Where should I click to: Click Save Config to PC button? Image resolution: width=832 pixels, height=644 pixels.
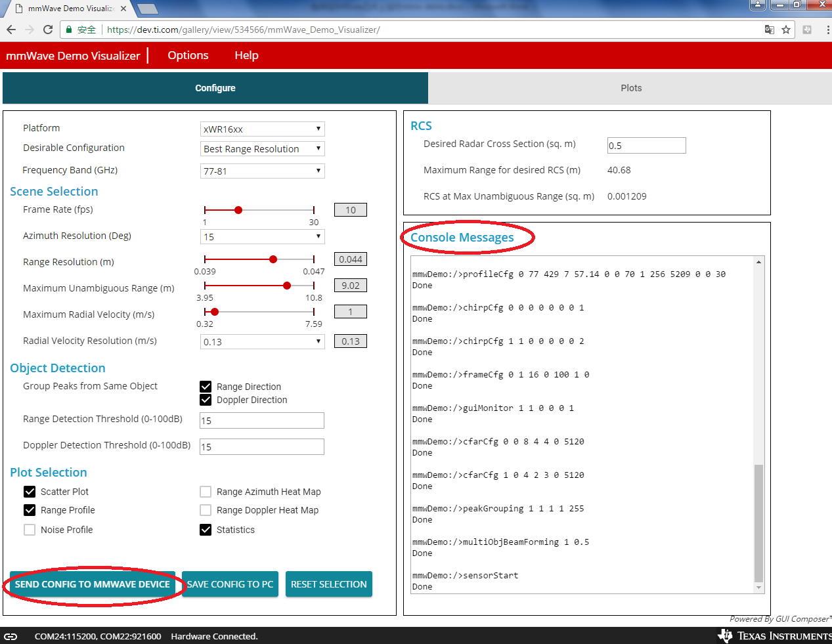click(230, 584)
